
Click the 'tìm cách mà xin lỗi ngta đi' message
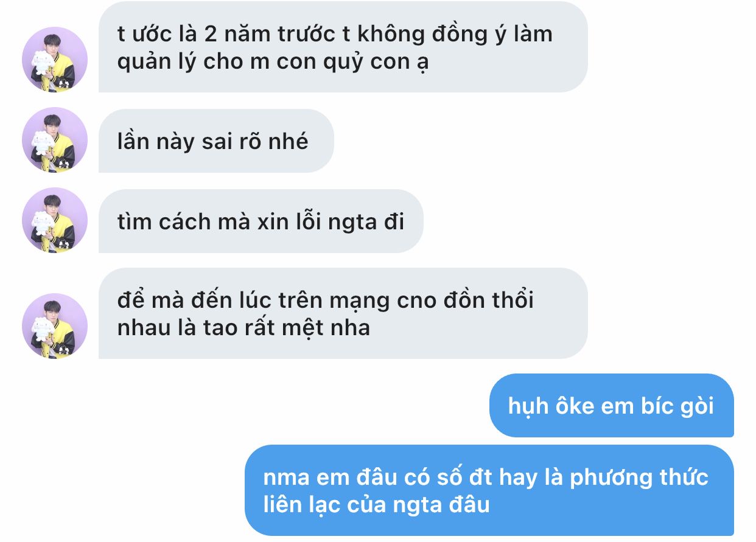(x=261, y=221)
